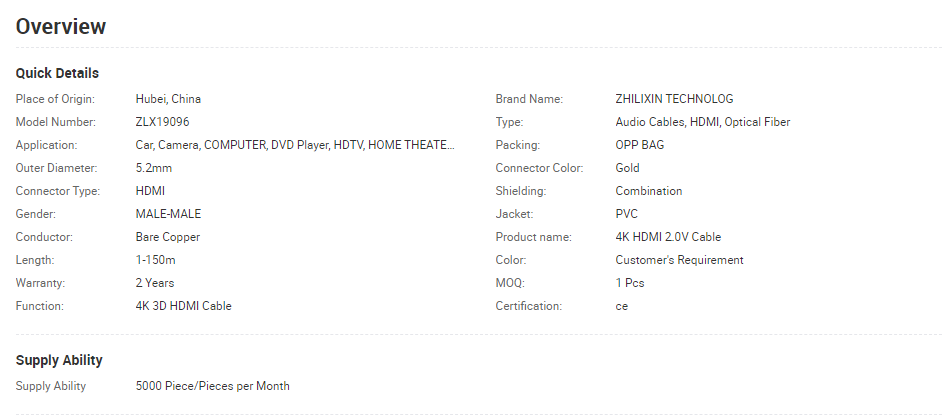The image size is (952, 416).
Task: Select the Customer's Requirement color value
Action: pos(679,260)
